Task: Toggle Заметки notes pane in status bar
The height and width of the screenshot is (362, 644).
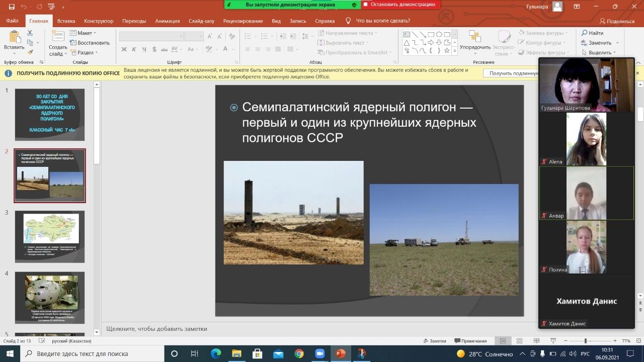Action: (434, 341)
